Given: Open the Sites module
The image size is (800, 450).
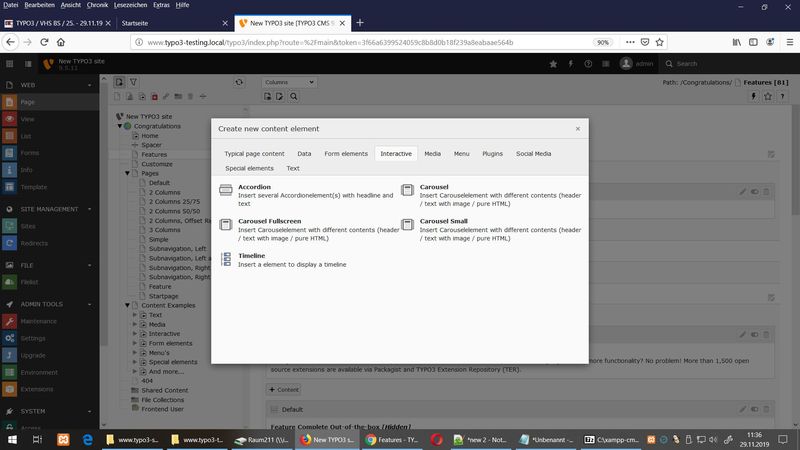Looking at the screenshot, I should (x=49, y=226).
